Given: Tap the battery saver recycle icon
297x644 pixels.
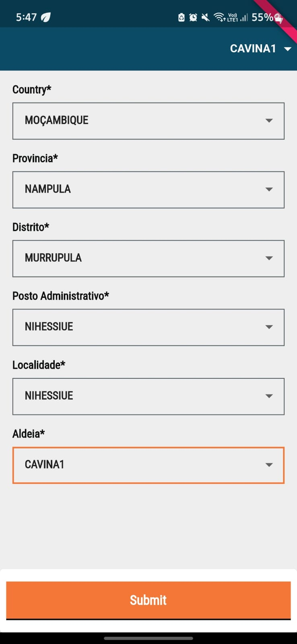Looking at the screenshot, I should pos(181,17).
